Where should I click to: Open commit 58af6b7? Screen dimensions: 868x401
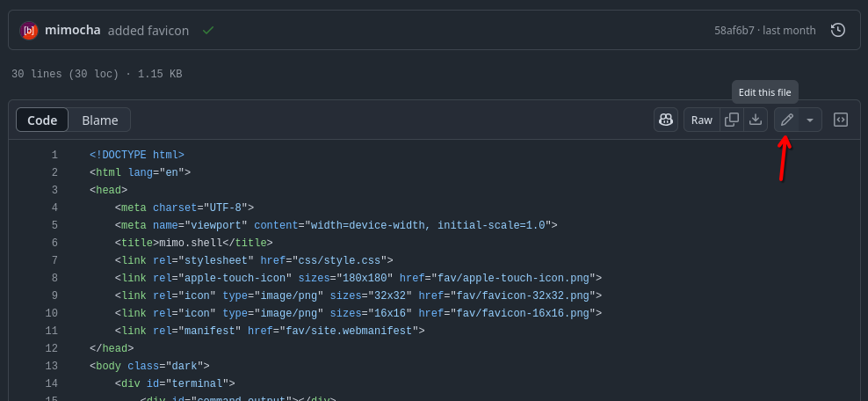[x=734, y=31]
